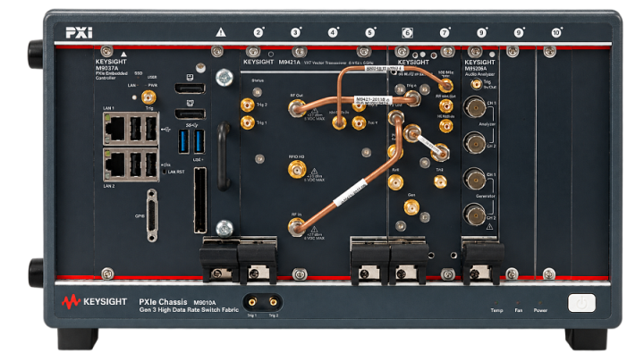Click the warning triangle slot 1 marker
644x362 pixels.
(x=221, y=32)
